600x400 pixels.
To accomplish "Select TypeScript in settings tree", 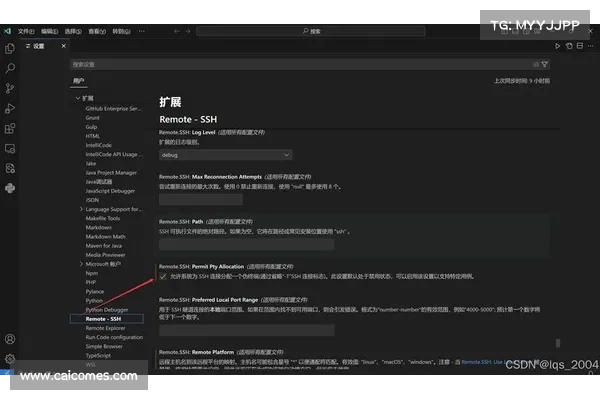I will [x=98, y=356].
